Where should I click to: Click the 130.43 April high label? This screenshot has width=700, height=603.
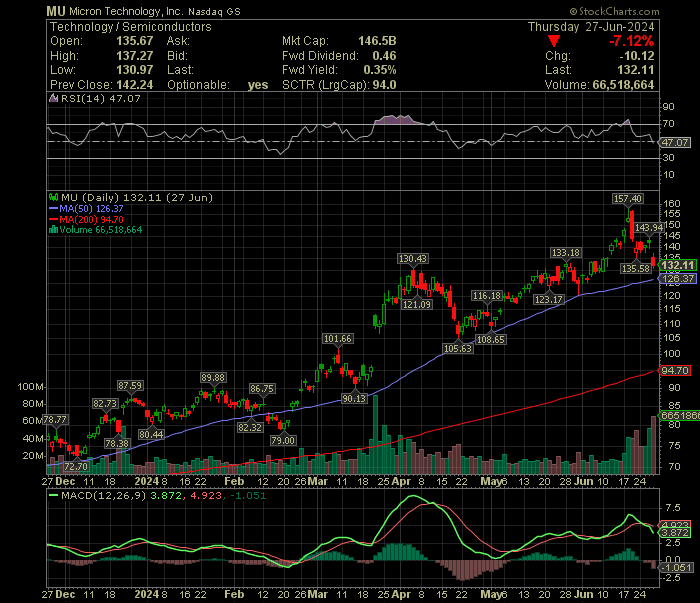(x=412, y=258)
